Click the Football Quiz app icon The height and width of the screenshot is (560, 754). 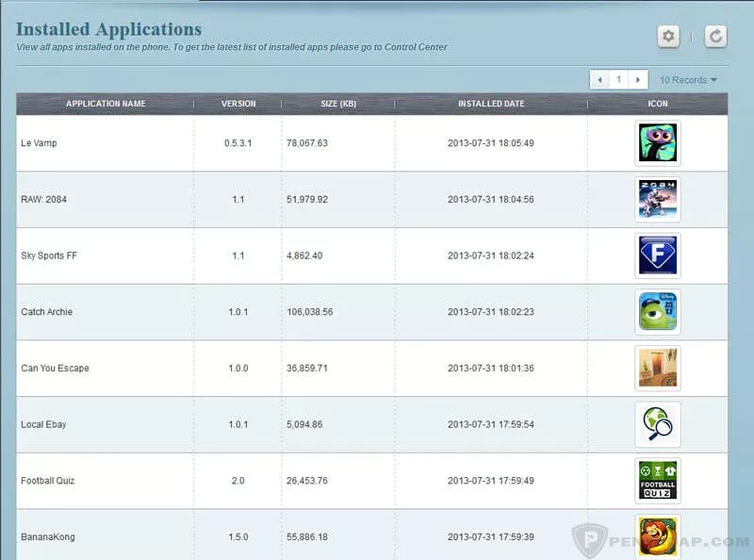pyautogui.click(x=657, y=480)
